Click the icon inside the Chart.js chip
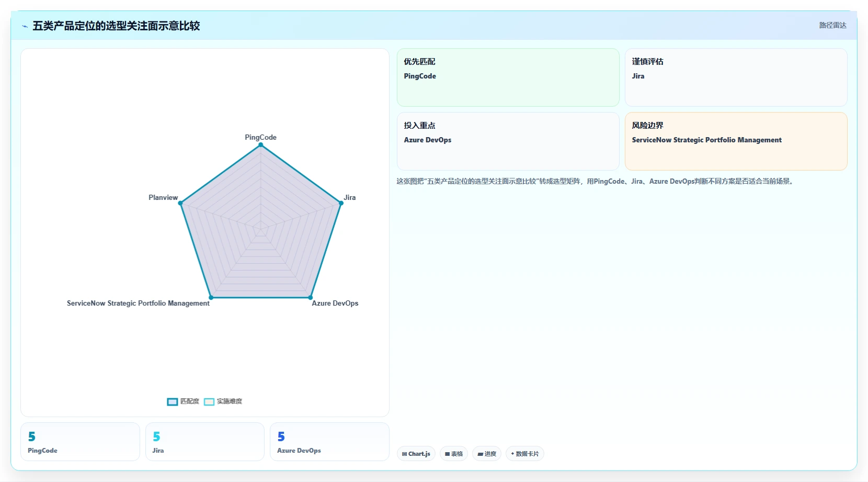The width and height of the screenshot is (868, 482). tap(404, 454)
